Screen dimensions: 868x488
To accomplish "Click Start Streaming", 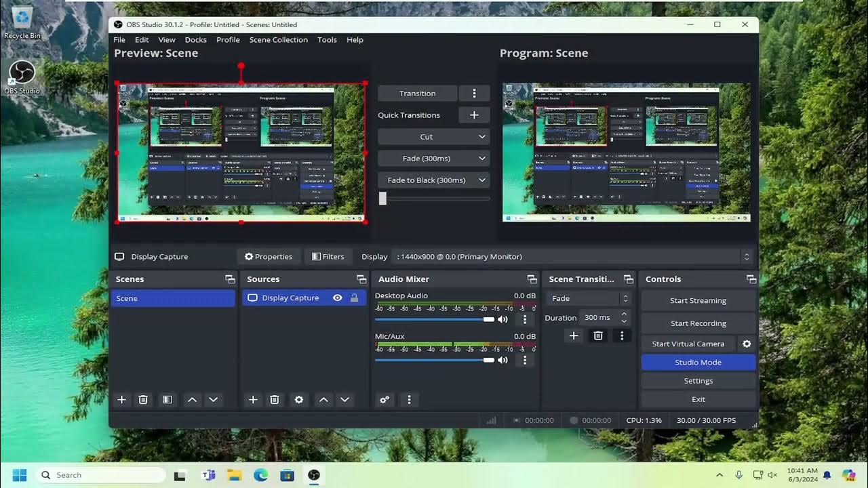I will pyautogui.click(x=698, y=301).
